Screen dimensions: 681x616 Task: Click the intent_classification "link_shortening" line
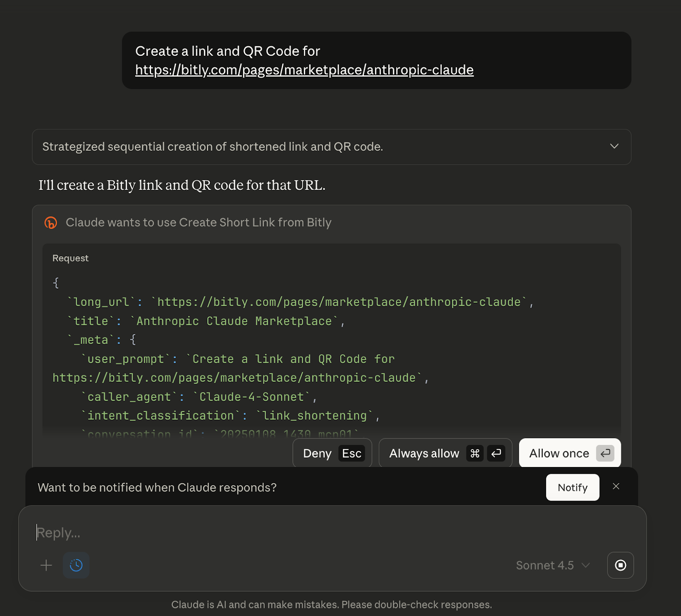click(x=230, y=415)
